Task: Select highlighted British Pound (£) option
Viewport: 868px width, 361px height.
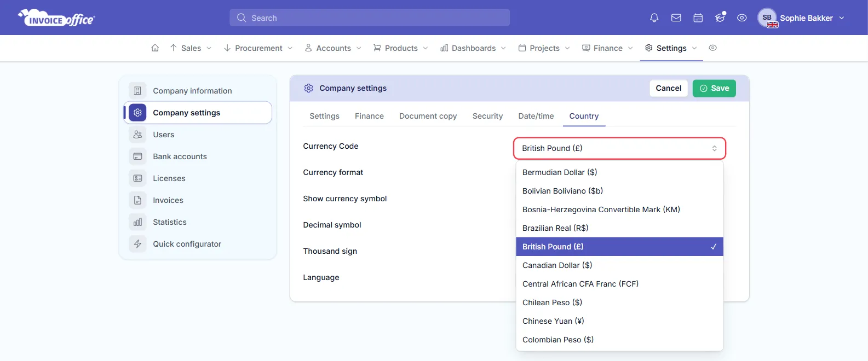Action: click(x=619, y=247)
